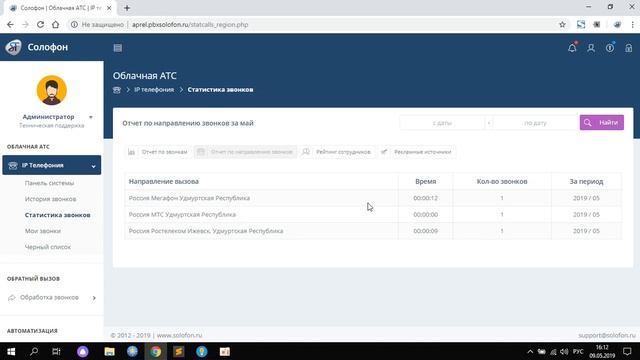Screen dimensions: 640x360
Task: Go back with browser back arrow
Action: [x=10, y=24]
